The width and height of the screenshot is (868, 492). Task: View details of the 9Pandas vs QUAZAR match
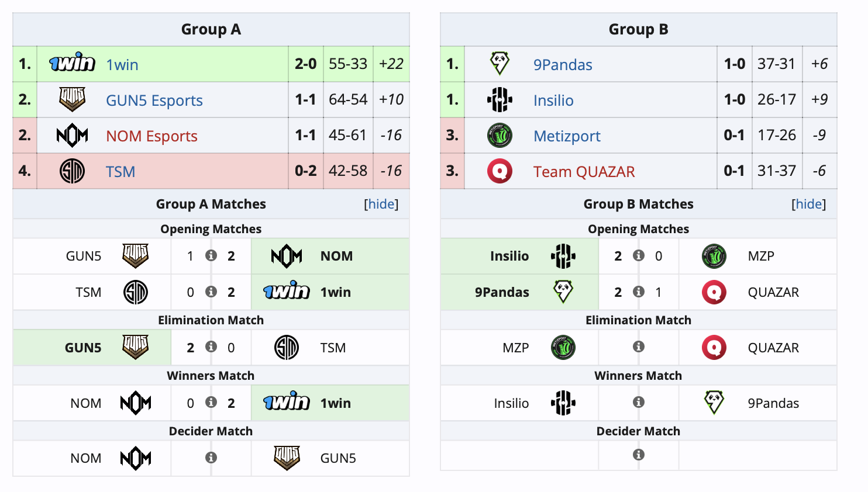coord(639,292)
